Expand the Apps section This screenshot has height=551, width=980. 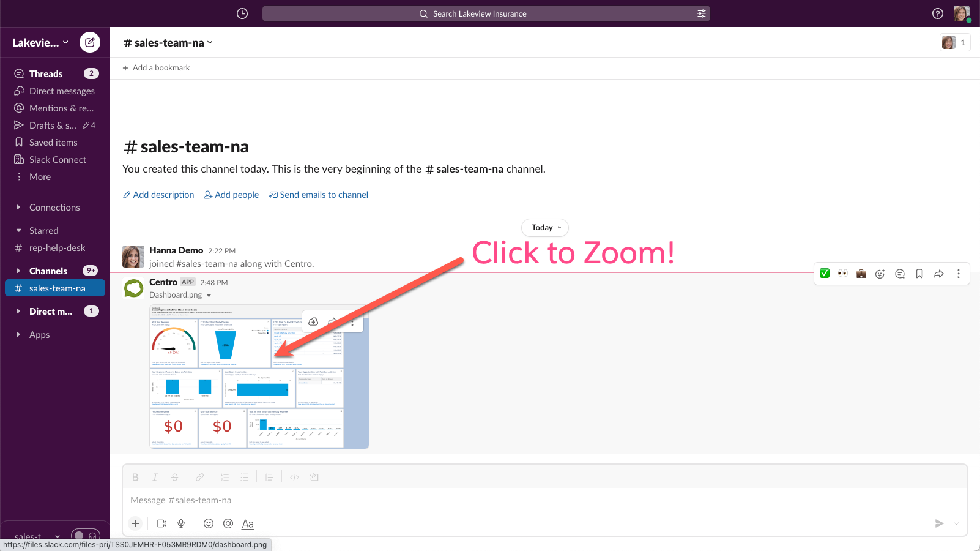click(x=18, y=335)
